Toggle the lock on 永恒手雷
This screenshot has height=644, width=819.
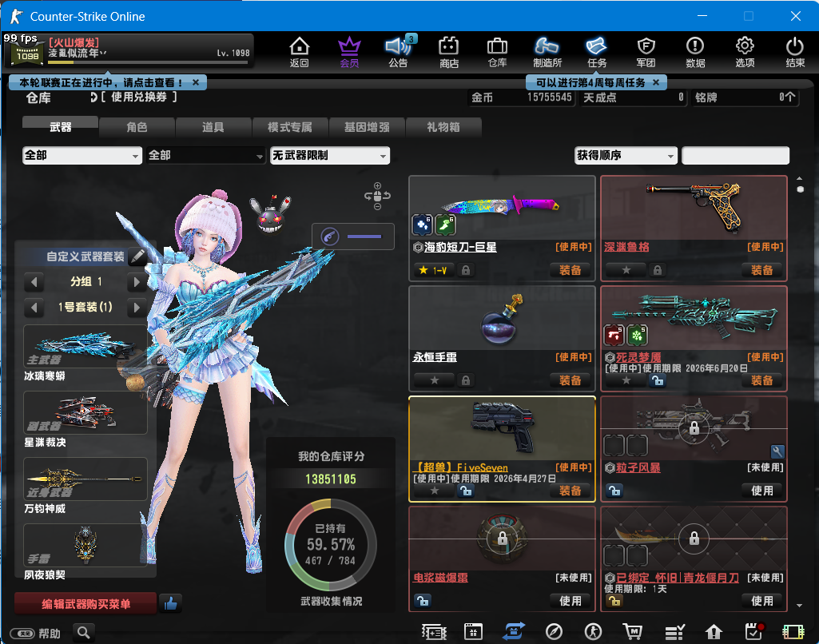465,380
